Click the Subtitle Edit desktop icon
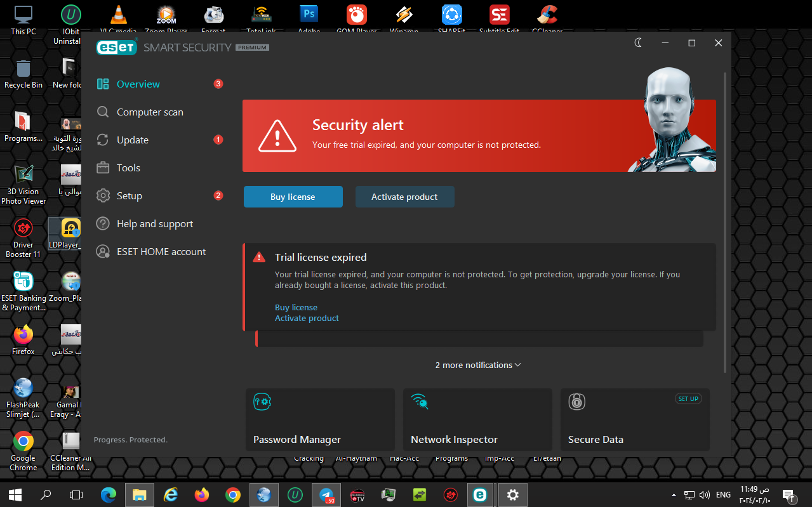 click(x=499, y=19)
